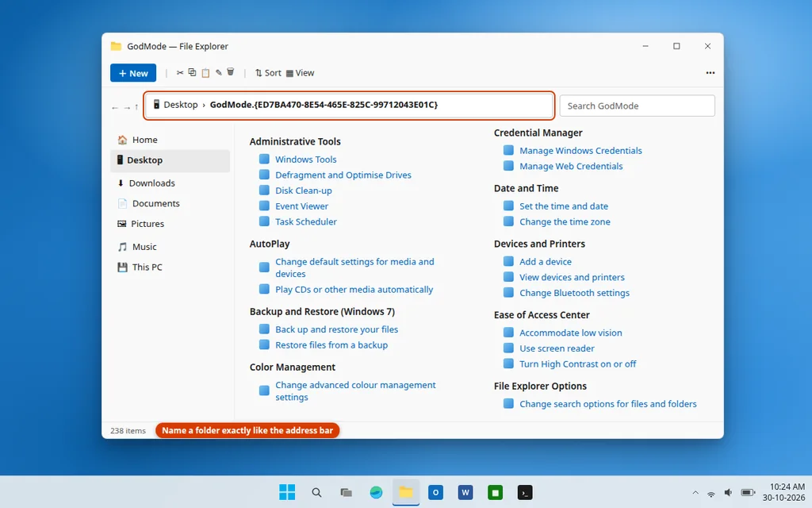The height and width of the screenshot is (508, 812).
Task: Click the Paste clipboard icon
Action: (205, 72)
